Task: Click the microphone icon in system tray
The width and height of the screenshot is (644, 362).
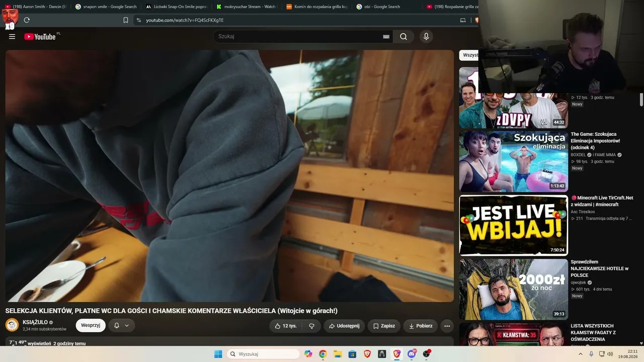Action: point(591,354)
